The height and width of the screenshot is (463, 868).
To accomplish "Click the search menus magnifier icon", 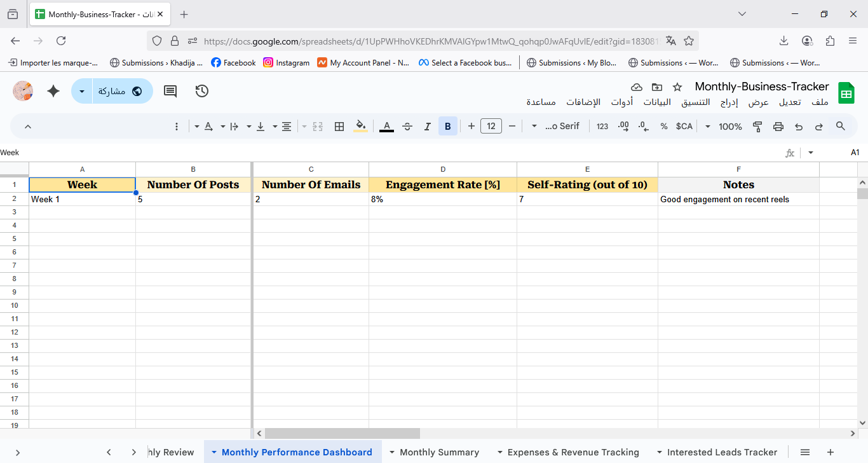I will point(841,127).
